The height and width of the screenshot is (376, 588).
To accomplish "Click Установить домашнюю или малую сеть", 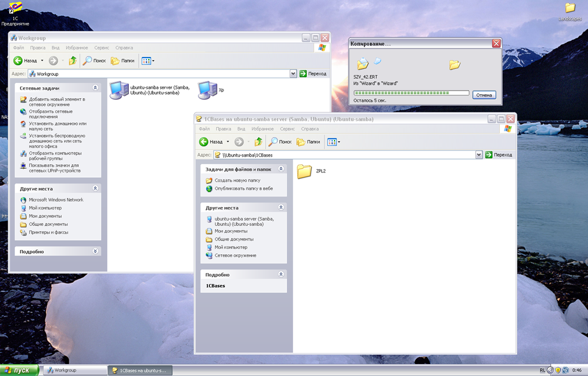I will coord(58,126).
